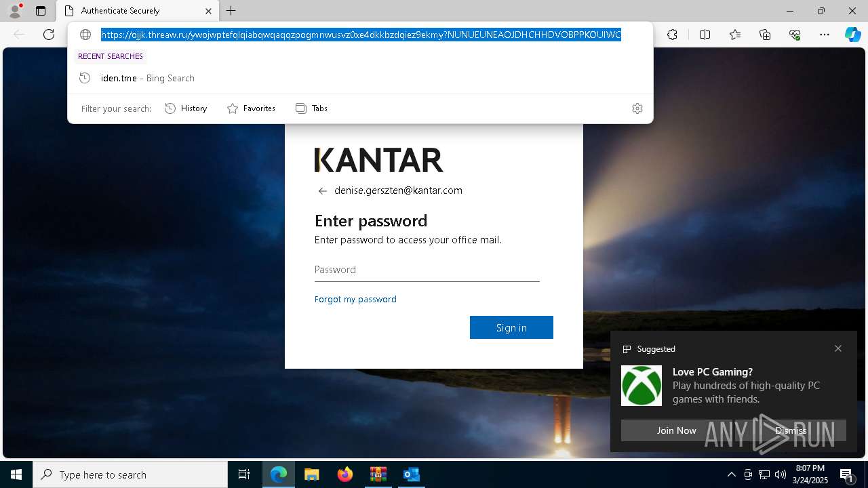Restore down the Edge window
The height and width of the screenshot is (488, 868).
click(821, 11)
